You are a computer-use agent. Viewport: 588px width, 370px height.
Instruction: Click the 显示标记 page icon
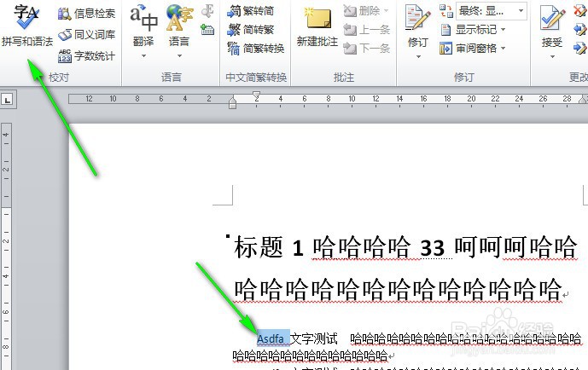click(445, 30)
